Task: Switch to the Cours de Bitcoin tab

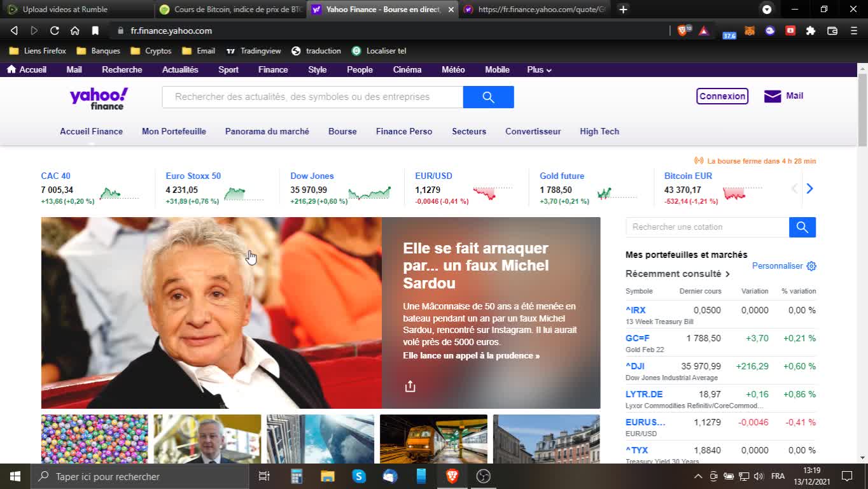Action: pyautogui.click(x=230, y=10)
